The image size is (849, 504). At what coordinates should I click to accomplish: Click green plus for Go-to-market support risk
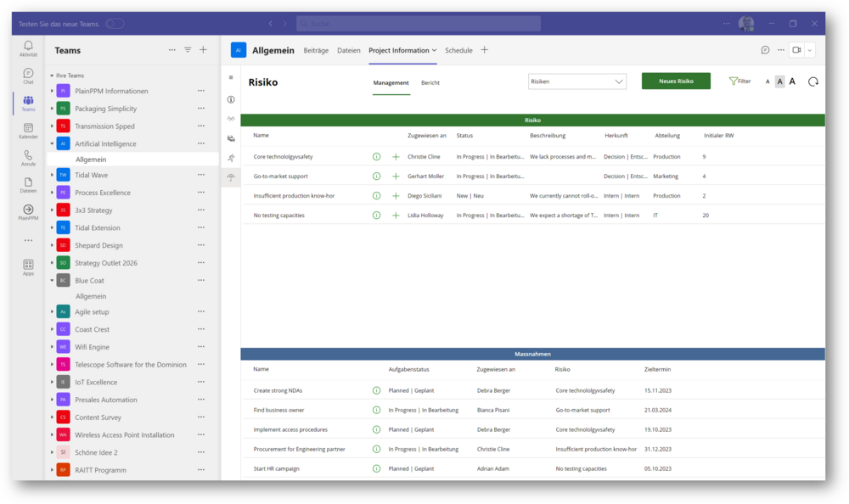coord(396,176)
